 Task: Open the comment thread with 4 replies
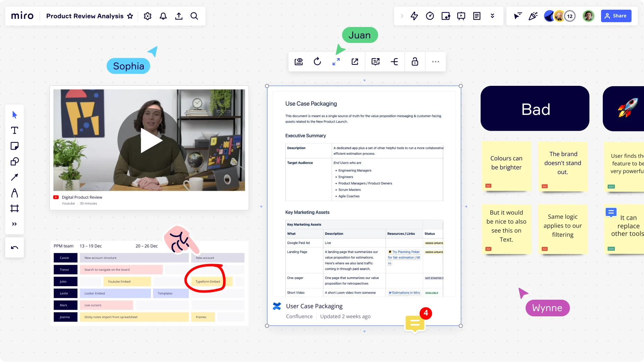click(x=415, y=324)
